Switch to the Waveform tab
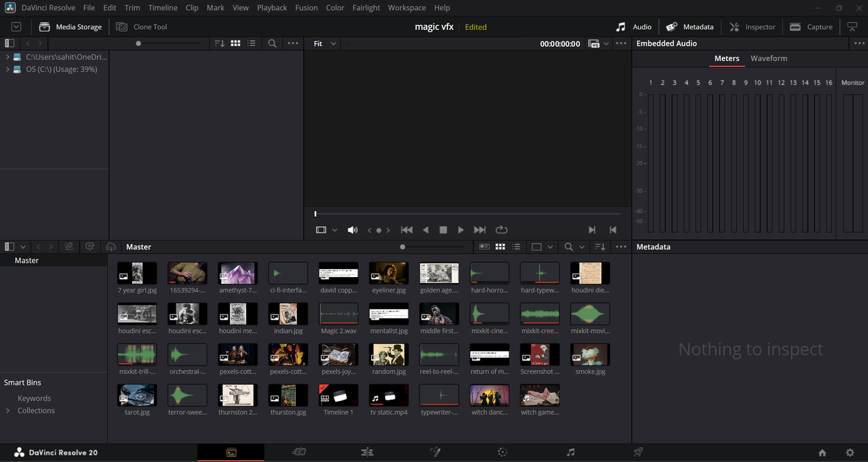868x462 pixels. [769, 58]
